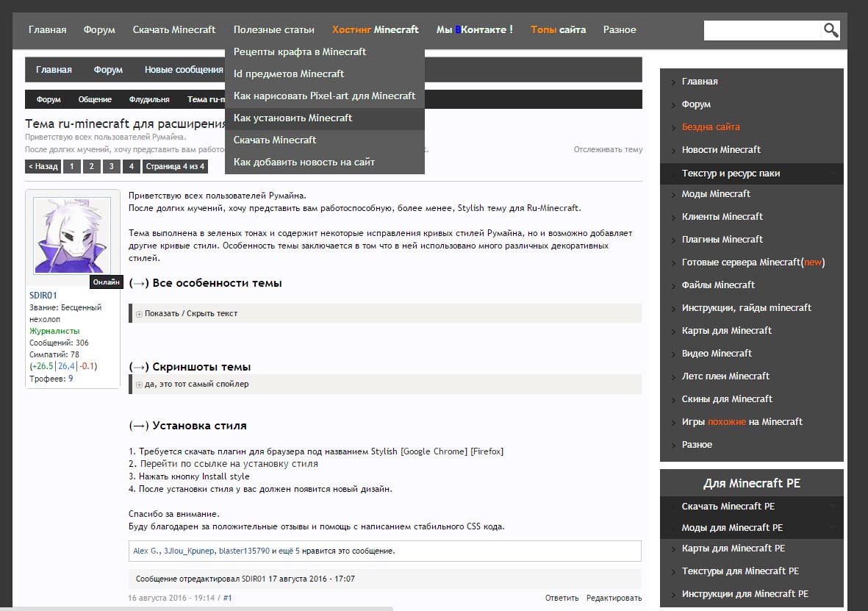Go to 'Форум' in the breadcrumb
Screen dimensions: 868x611
(49, 100)
